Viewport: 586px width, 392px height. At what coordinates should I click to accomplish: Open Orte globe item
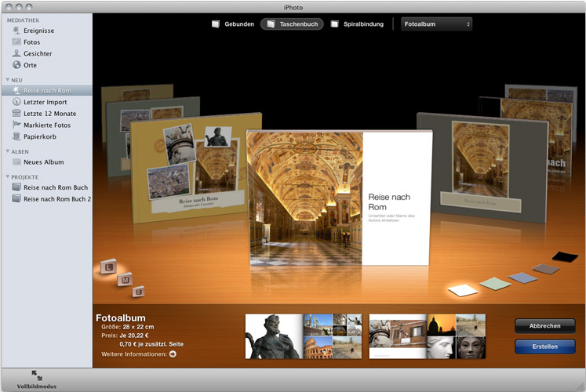(x=30, y=65)
